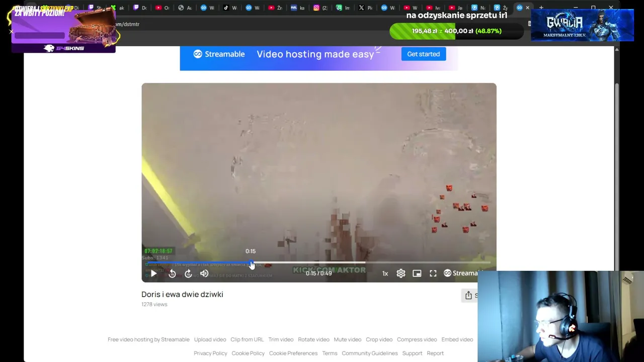Open the Terms link

click(x=330, y=353)
